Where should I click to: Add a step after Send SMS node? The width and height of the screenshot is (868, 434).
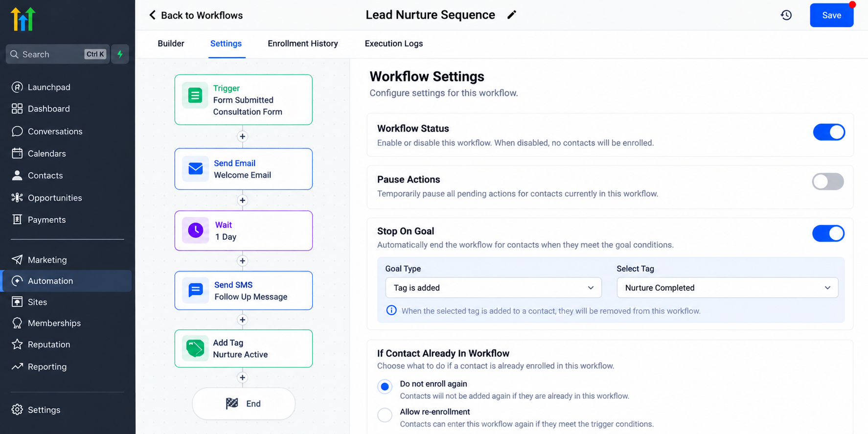(242, 320)
